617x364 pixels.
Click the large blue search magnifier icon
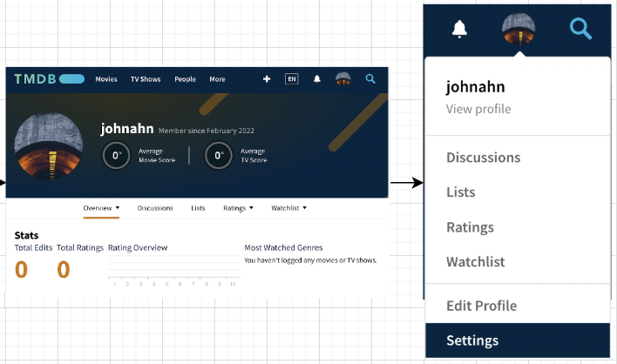[580, 30]
